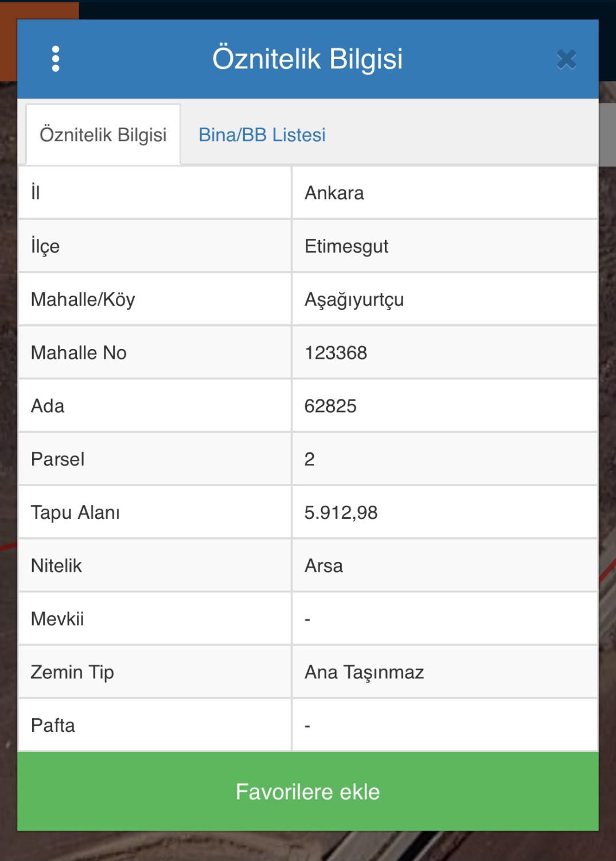Click the Ankara value cell
Viewport: 616px width, 861px height.
coord(445,193)
